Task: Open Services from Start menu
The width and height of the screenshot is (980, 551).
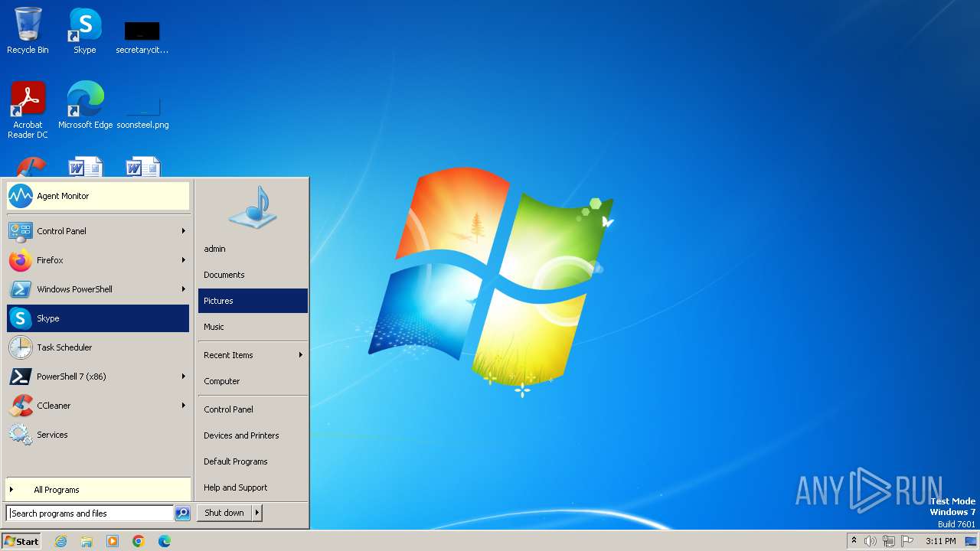Action: click(x=98, y=435)
